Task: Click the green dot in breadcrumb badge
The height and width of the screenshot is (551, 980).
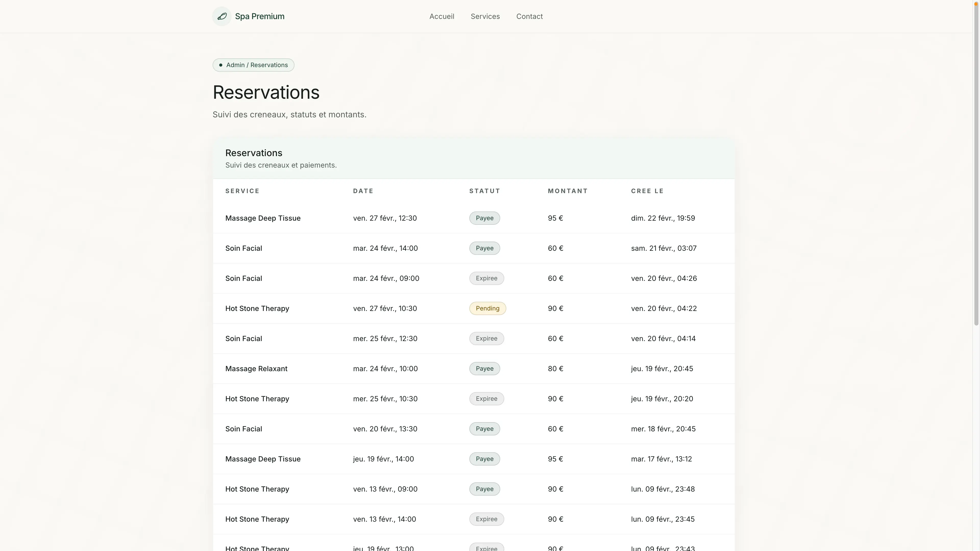Action: pyautogui.click(x=221, y=65)
